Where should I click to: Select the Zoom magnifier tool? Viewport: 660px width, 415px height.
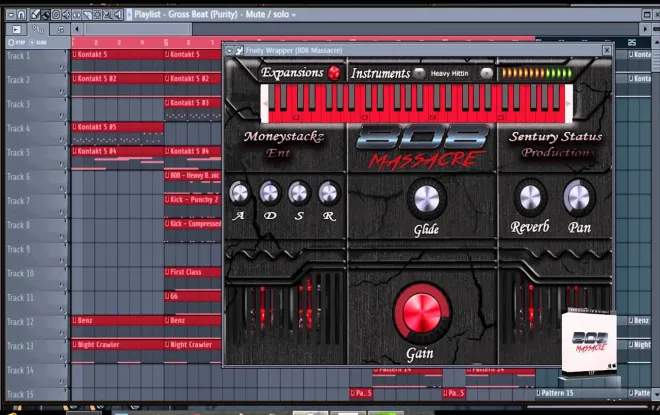[108, 15]
